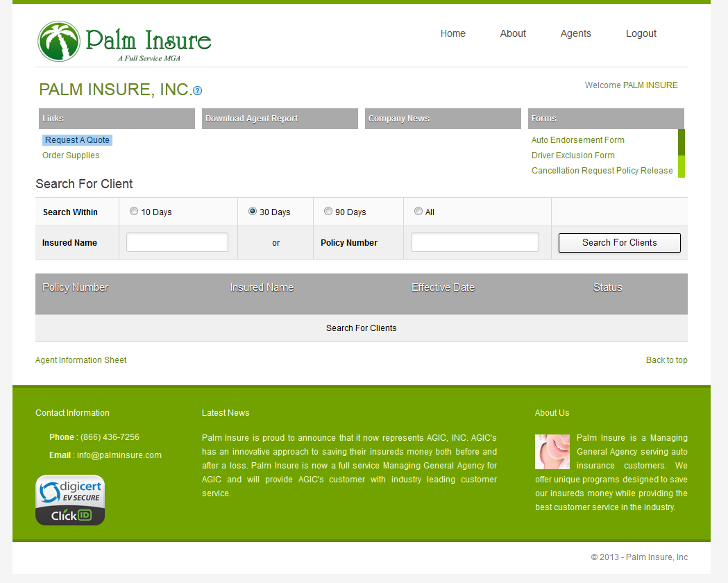Click the DigiCert EV Secure badge
Viewport: 728px width, 583px height.
pos(70,500)
